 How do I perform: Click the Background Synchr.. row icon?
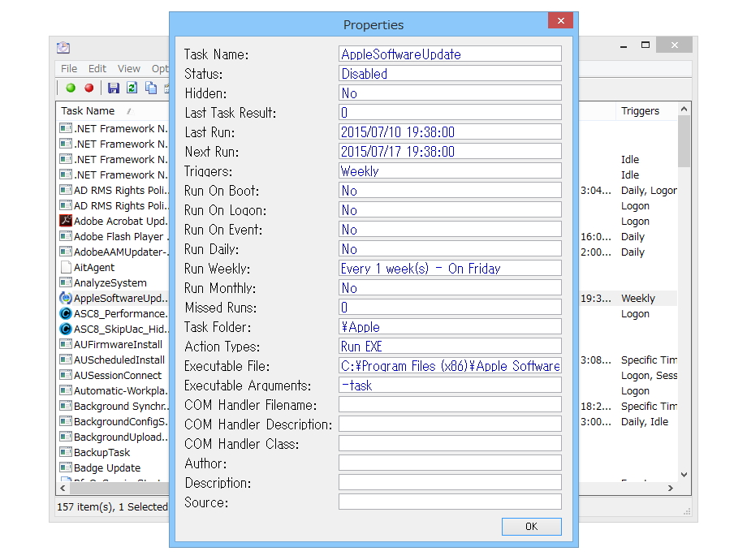[65, 406]
